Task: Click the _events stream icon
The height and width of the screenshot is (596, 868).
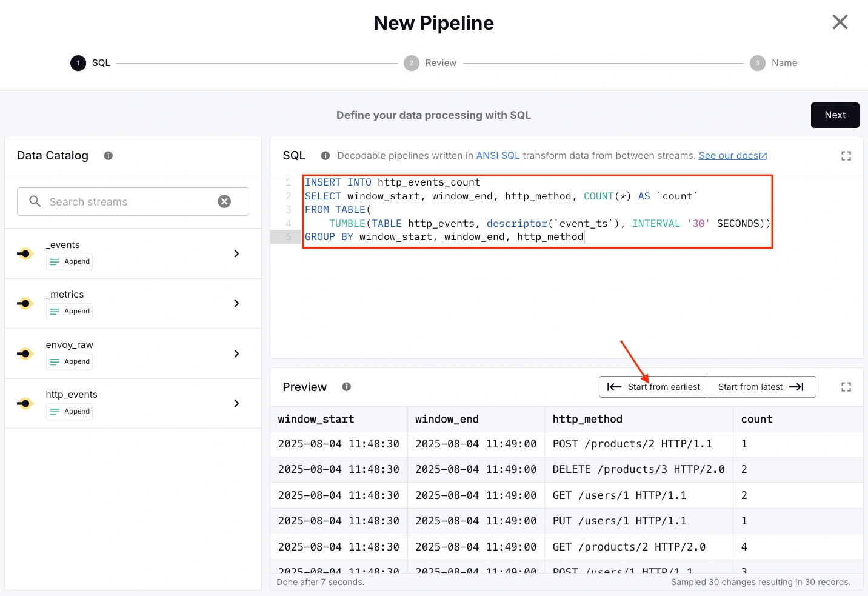Action: click(x=25, y=253)
